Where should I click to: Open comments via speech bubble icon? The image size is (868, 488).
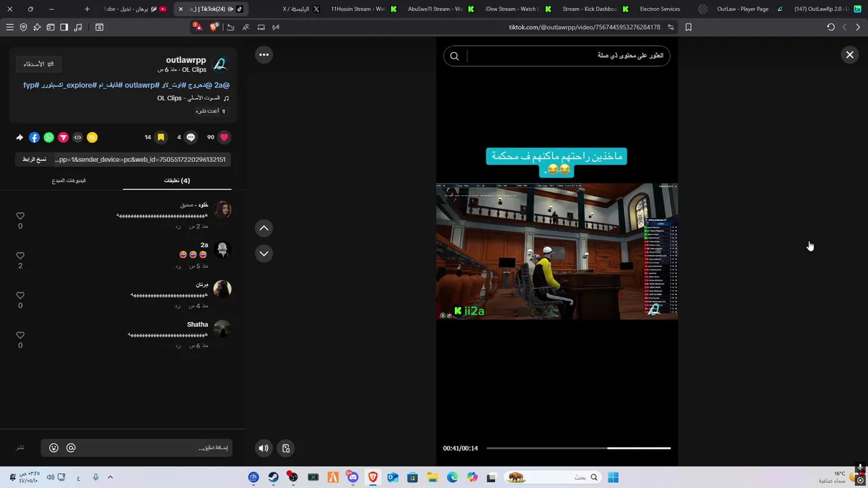pos(191,137)
